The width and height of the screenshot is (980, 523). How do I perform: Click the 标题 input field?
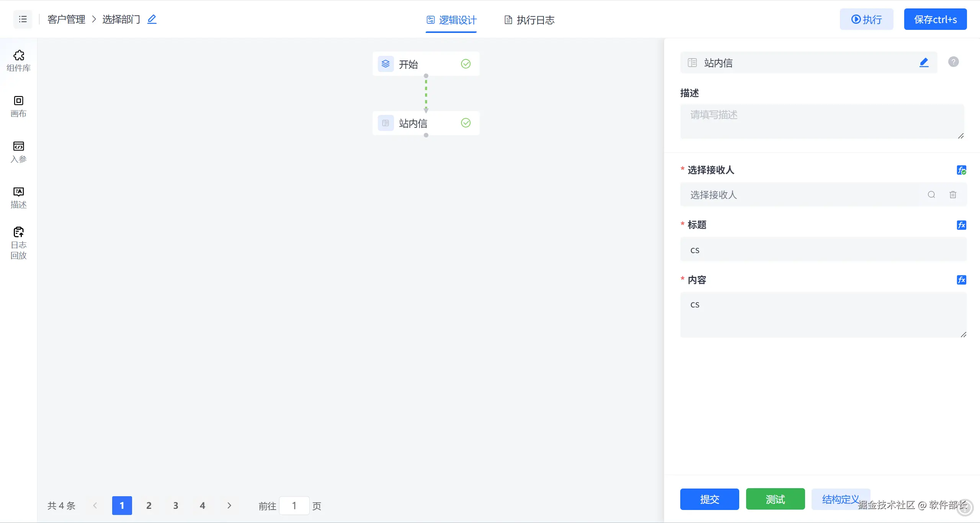(x=823, y=250)
